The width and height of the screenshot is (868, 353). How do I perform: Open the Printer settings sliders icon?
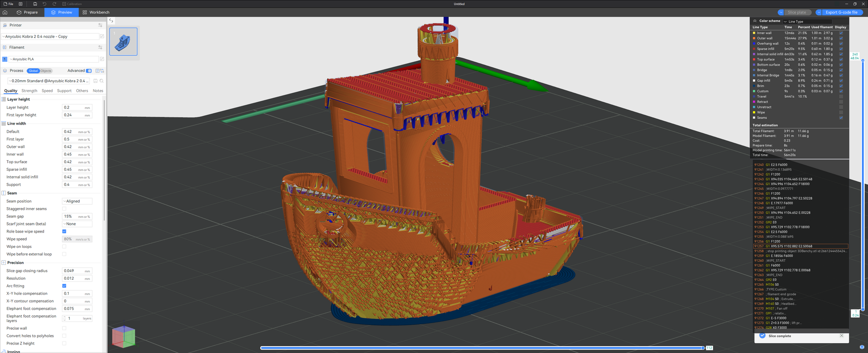tap(100, 25)
